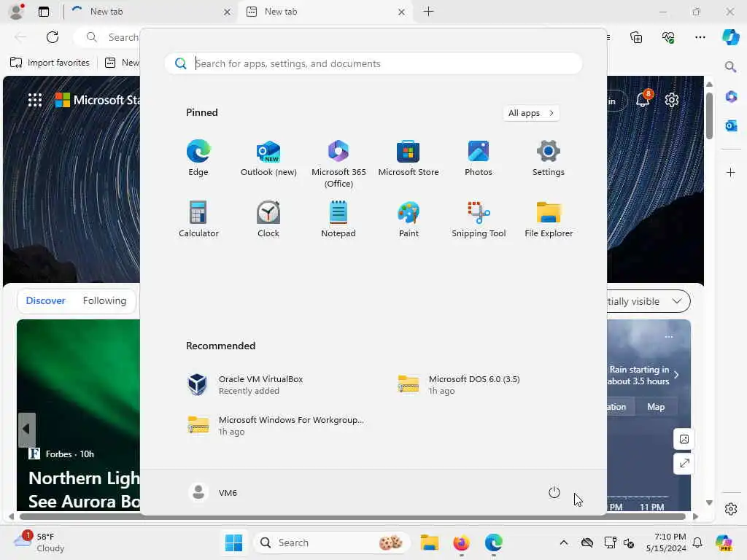Open File Explorer from taskbar

click(429, 542)
